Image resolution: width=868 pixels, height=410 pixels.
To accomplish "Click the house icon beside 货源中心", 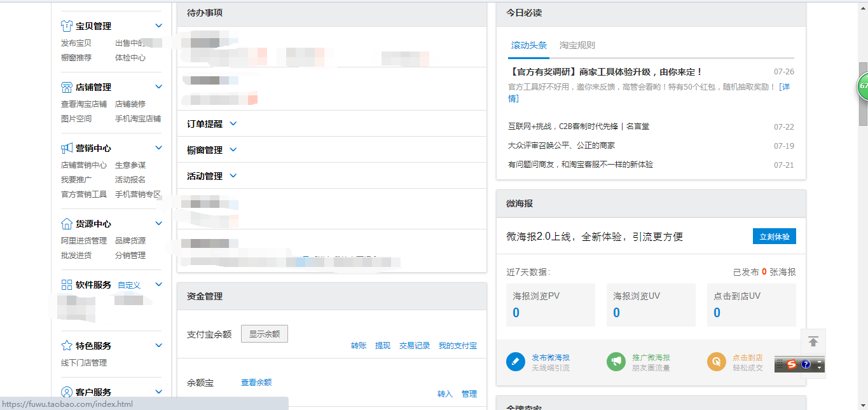I will 67,224.
